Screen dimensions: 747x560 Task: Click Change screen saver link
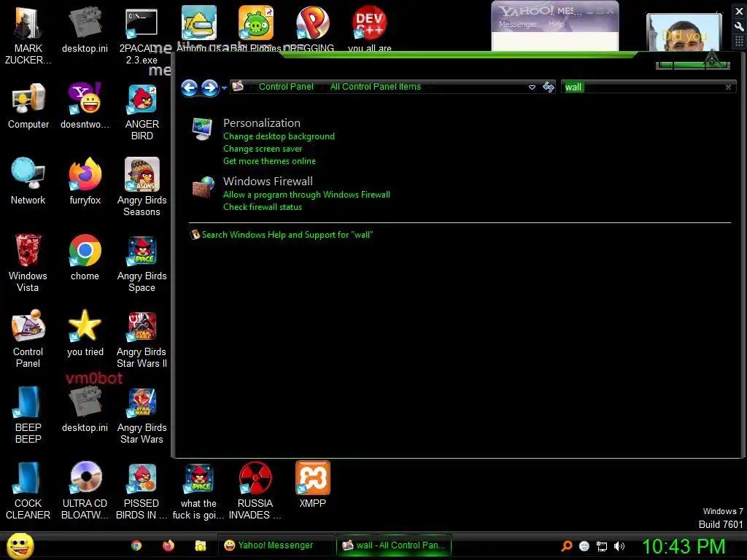(263, 149)
